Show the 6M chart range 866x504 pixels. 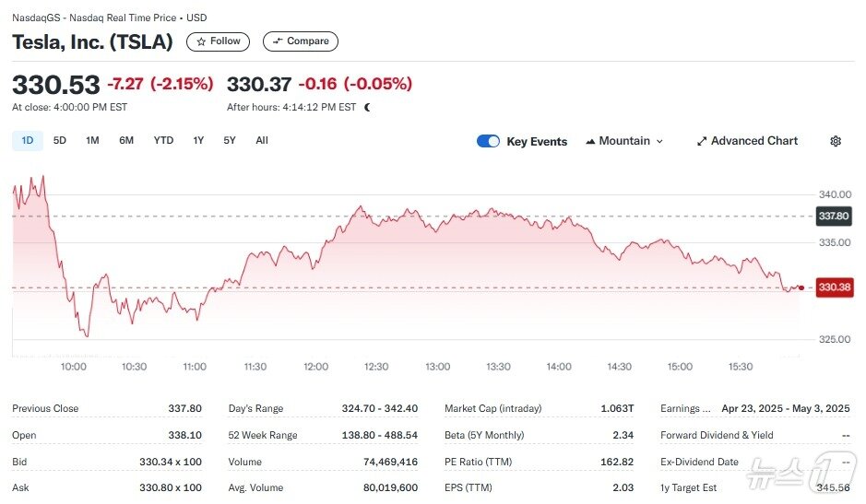coord(126,140)
